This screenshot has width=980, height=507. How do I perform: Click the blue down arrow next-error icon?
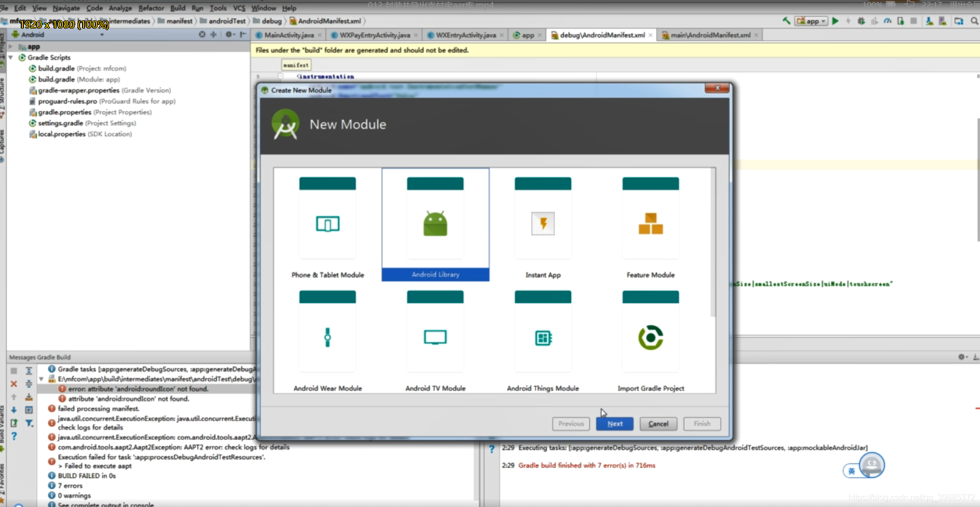tap(14, 410)
